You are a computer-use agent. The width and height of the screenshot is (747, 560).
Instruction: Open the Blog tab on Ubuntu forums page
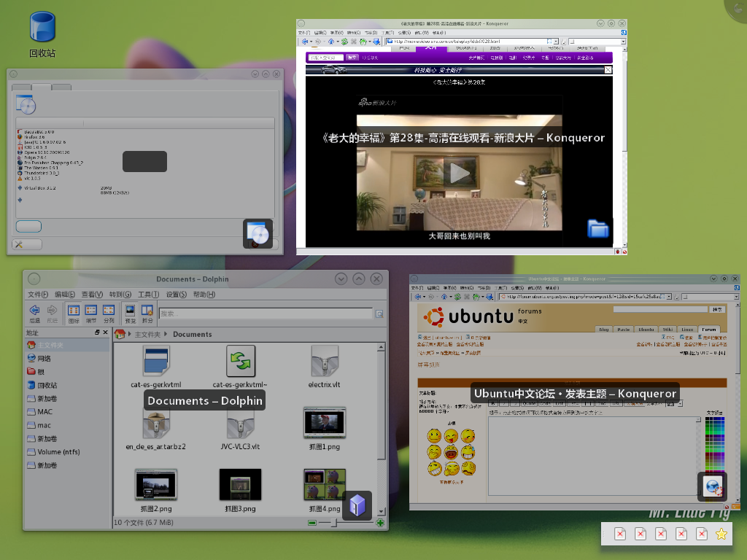(x=603, y=329)
